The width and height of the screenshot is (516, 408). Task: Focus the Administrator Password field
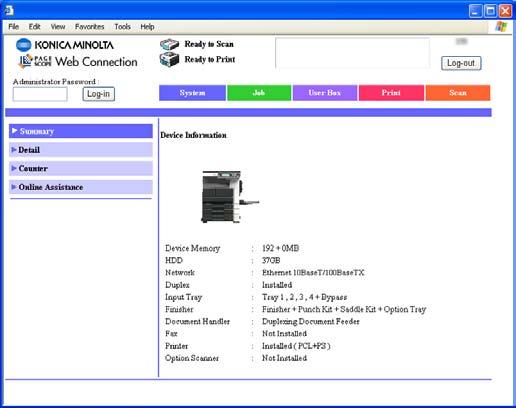[40, 94]
